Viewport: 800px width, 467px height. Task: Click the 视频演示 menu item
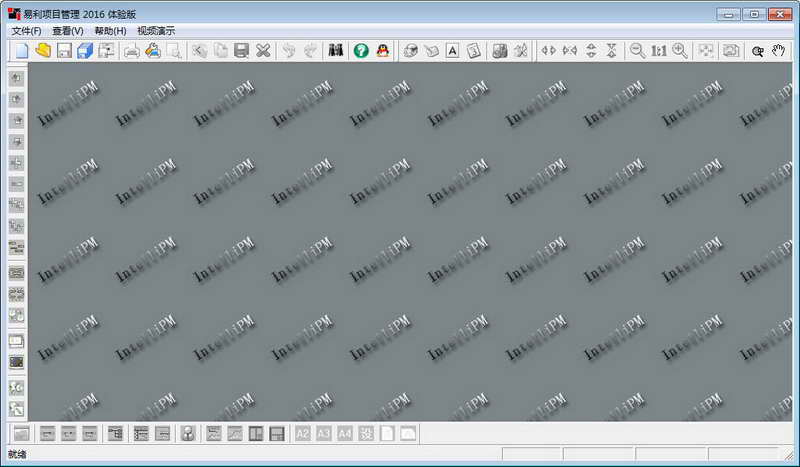156,31
